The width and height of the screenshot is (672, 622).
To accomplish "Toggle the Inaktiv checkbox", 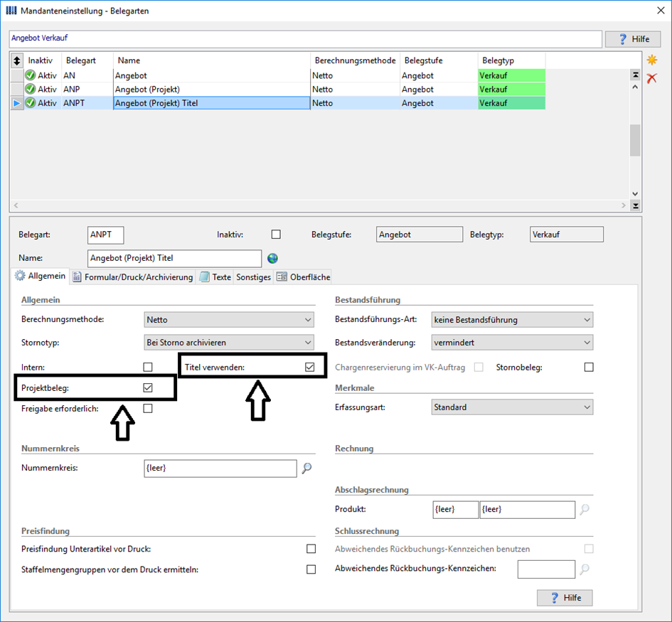I will (x=276, y=235).
